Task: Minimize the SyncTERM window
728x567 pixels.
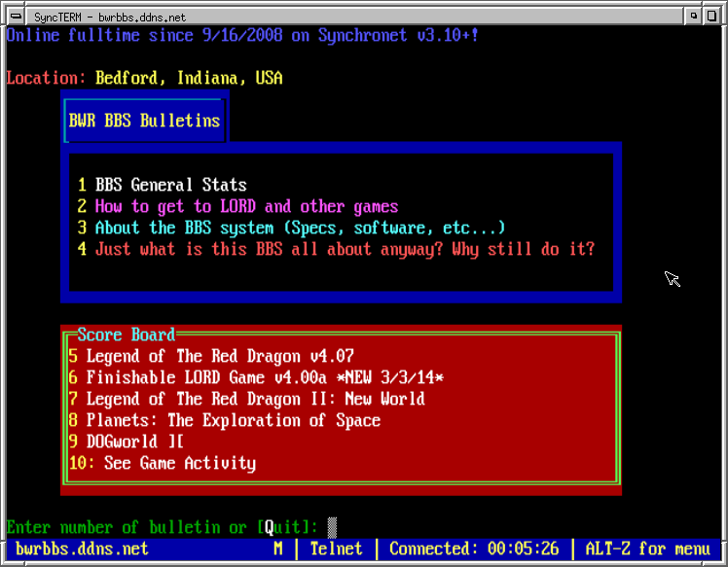Action: point(694,17)
